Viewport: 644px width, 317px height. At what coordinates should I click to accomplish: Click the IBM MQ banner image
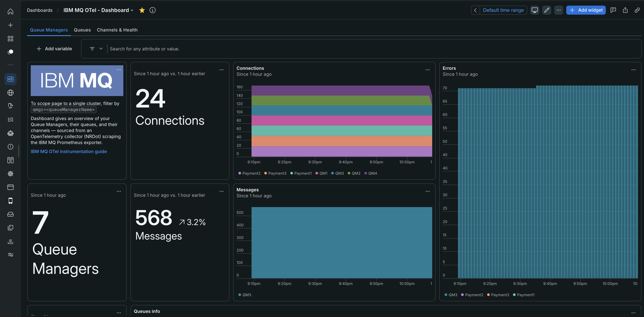[x=77, y=81]
